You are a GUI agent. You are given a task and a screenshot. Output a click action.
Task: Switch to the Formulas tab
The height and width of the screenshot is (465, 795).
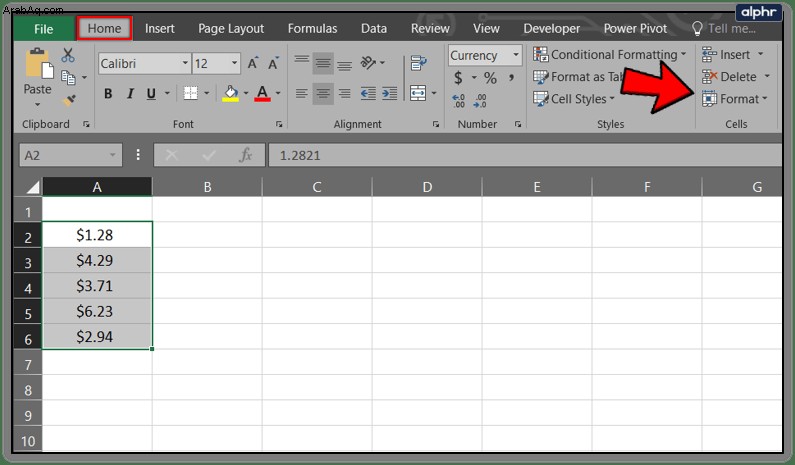[312, 28]
